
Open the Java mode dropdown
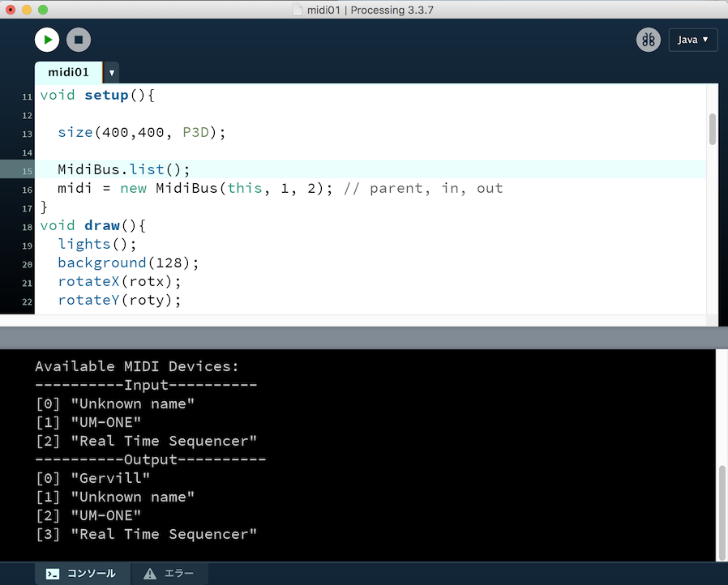click(692, 40)
